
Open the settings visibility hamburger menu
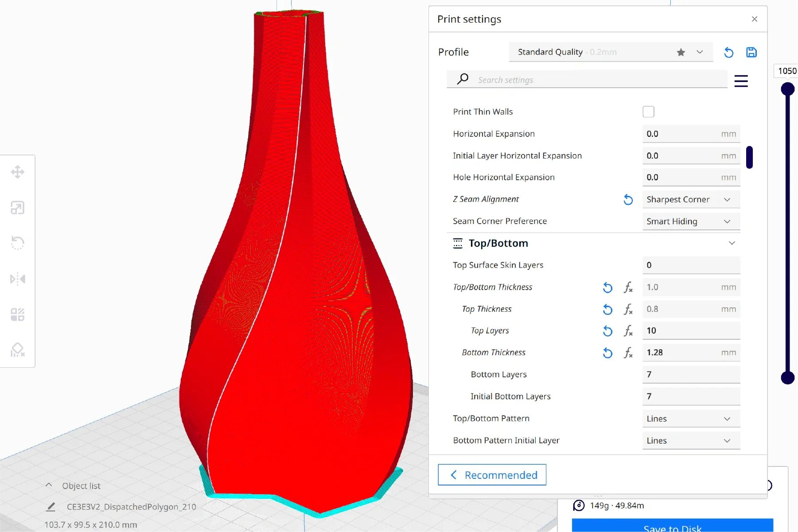741,81
